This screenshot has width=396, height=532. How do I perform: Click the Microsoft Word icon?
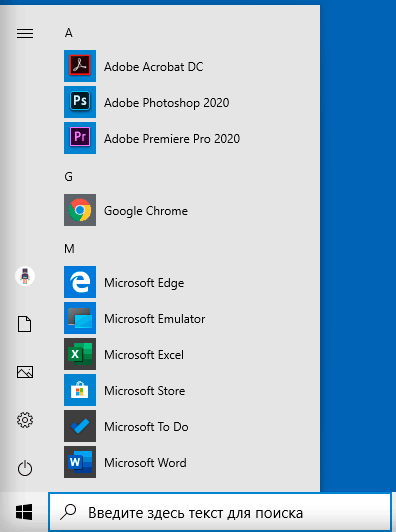coord(80,462)
